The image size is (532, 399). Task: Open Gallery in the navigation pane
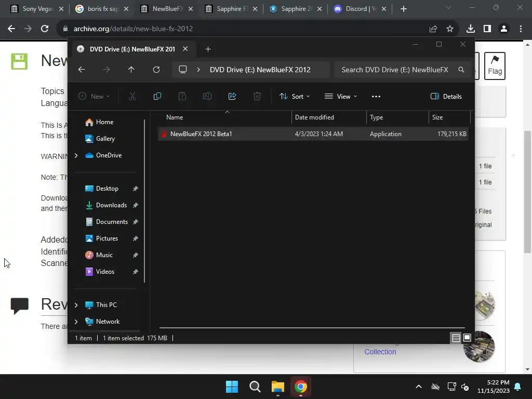click(x=105, y=139)
